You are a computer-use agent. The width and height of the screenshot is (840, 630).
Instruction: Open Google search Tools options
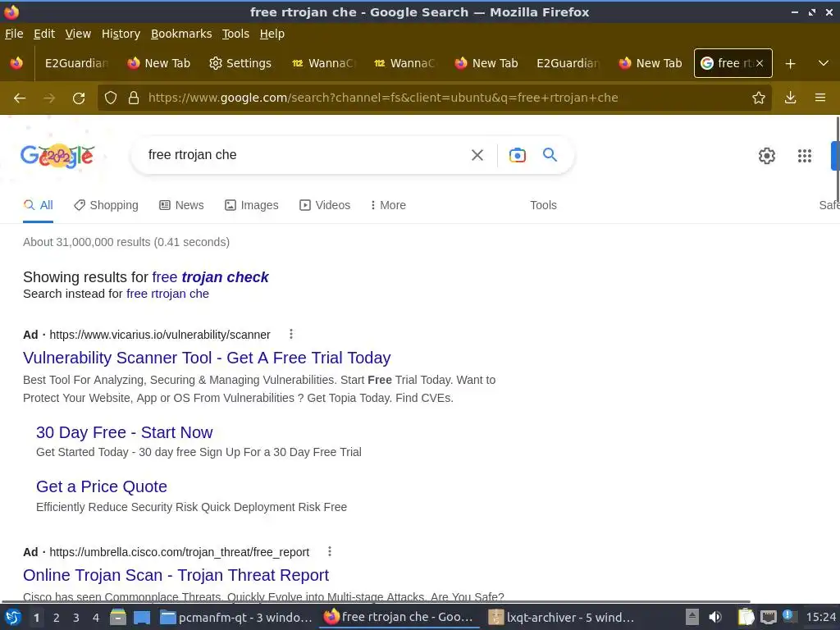point(543,205)
